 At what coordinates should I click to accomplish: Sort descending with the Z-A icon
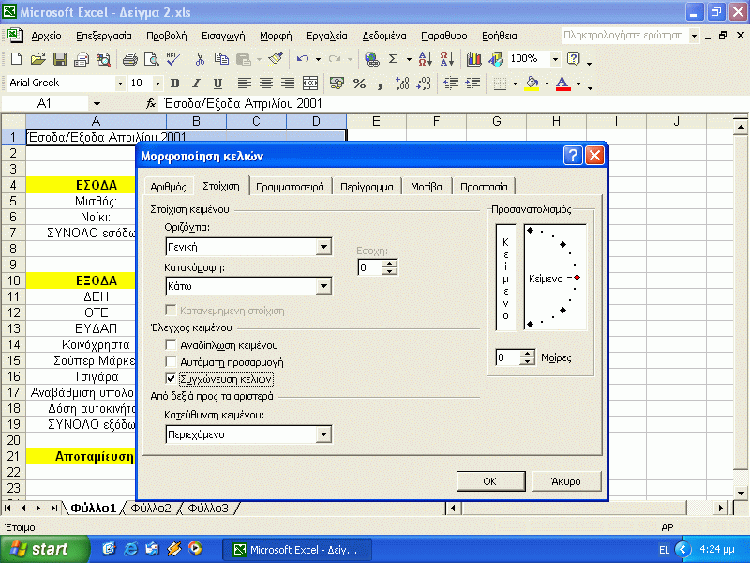tap(447, 59)
